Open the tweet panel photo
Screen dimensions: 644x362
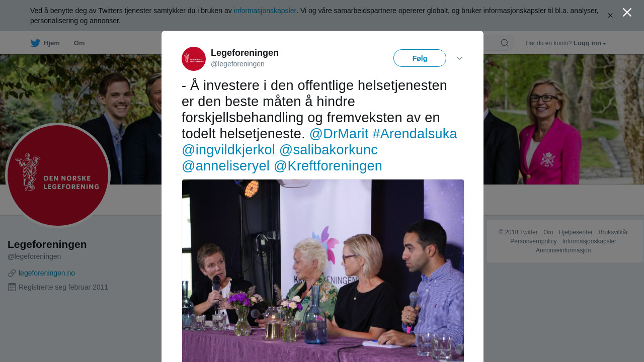pyautogui.click(x=323, y=270)
